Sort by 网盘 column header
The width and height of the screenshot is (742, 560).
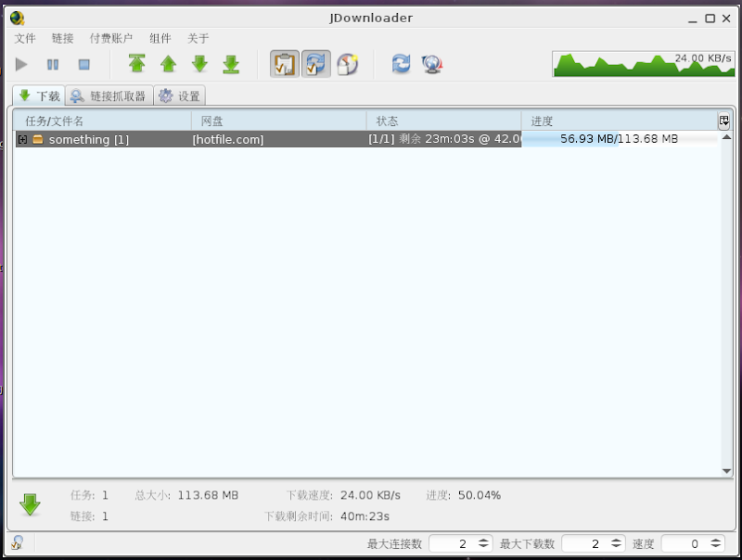[279, 121]
